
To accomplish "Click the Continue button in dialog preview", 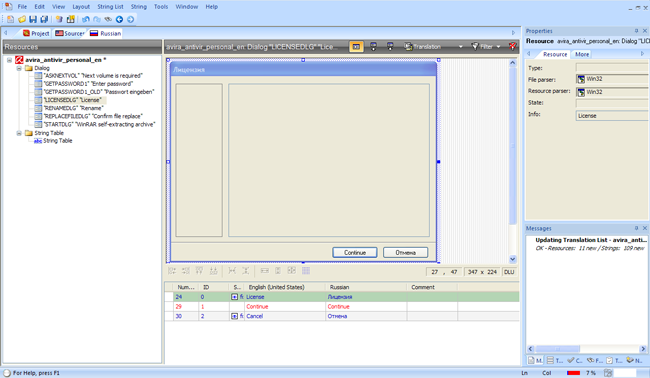I will coord(355,252).
